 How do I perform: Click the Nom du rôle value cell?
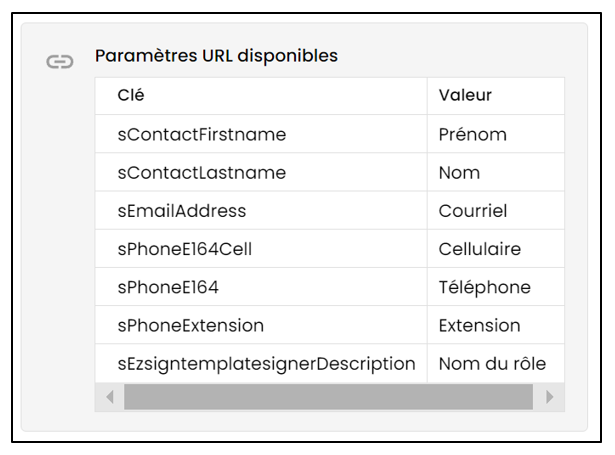click(496, 364)
